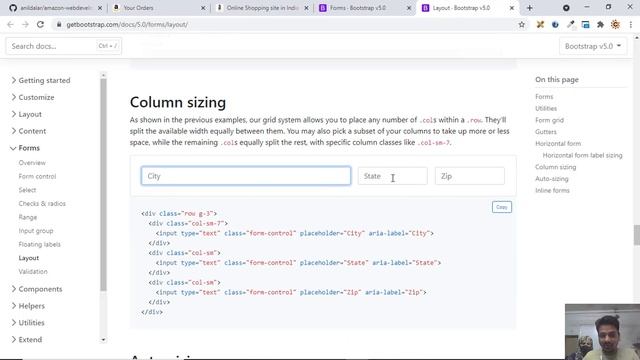Click the site lock icon
Image resolution: width=640 pixels, height=360 pixels.
(59, 24)
